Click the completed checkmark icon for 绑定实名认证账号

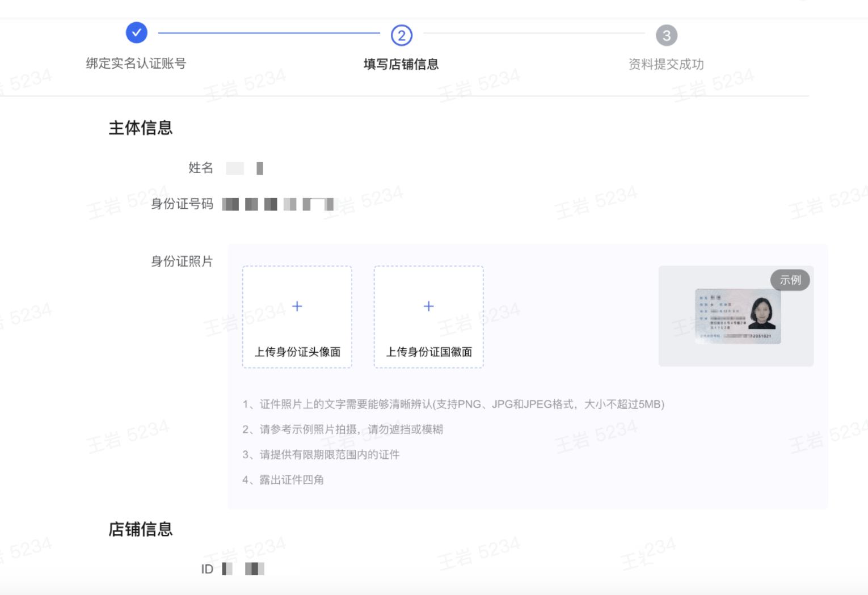[136, 32]
